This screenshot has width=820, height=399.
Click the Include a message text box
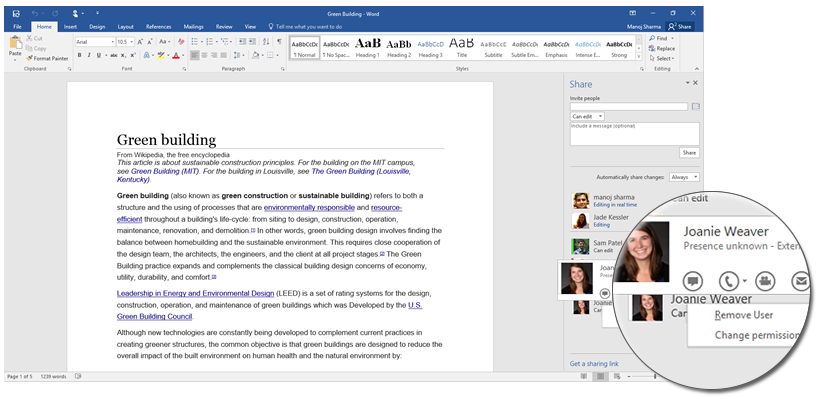tap(634, 134)
